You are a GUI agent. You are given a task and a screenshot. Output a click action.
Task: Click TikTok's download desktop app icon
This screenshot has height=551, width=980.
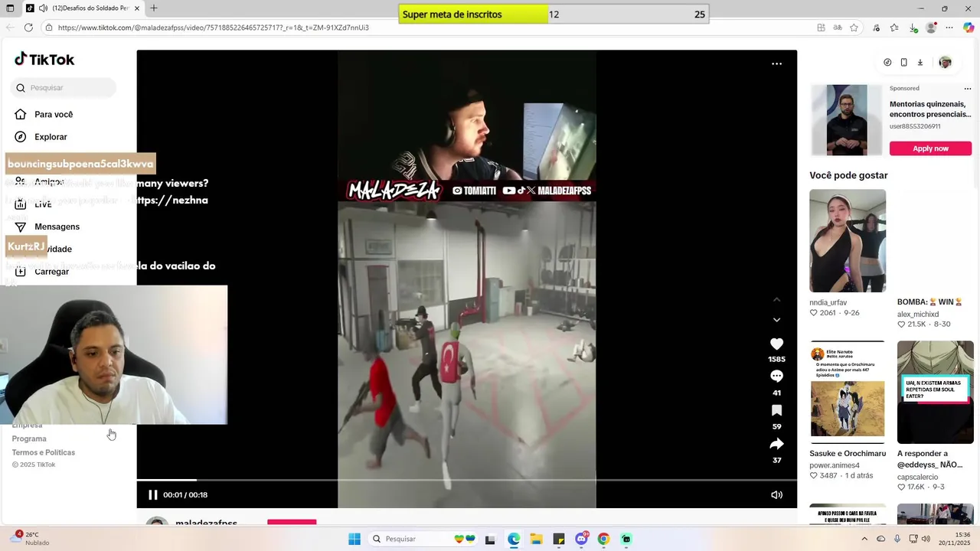click(x=920, y=63)
